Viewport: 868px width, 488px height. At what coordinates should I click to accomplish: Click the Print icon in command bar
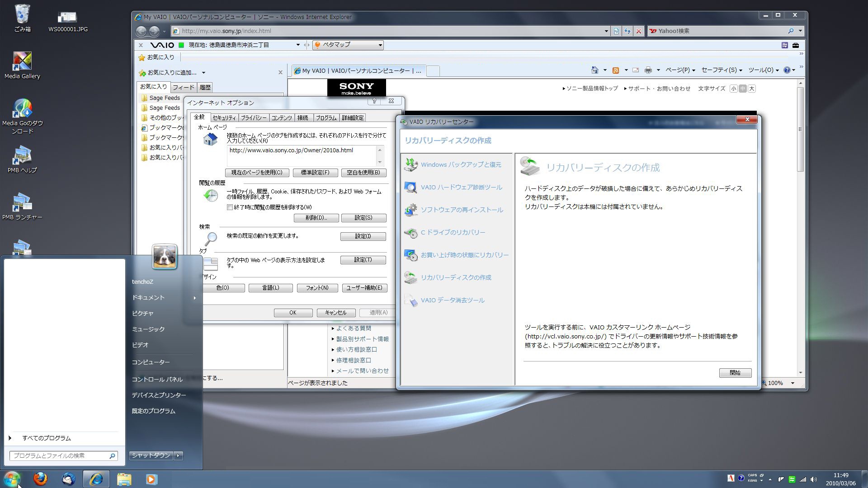[648, 70]
